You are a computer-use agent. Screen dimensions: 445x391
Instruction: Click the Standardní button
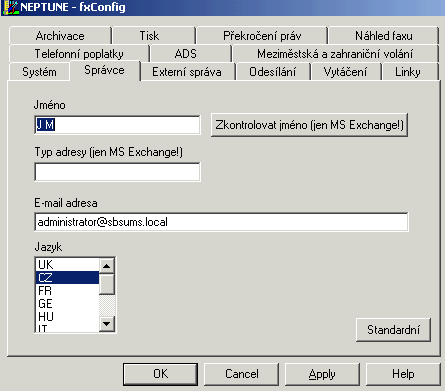pos(393,330)
